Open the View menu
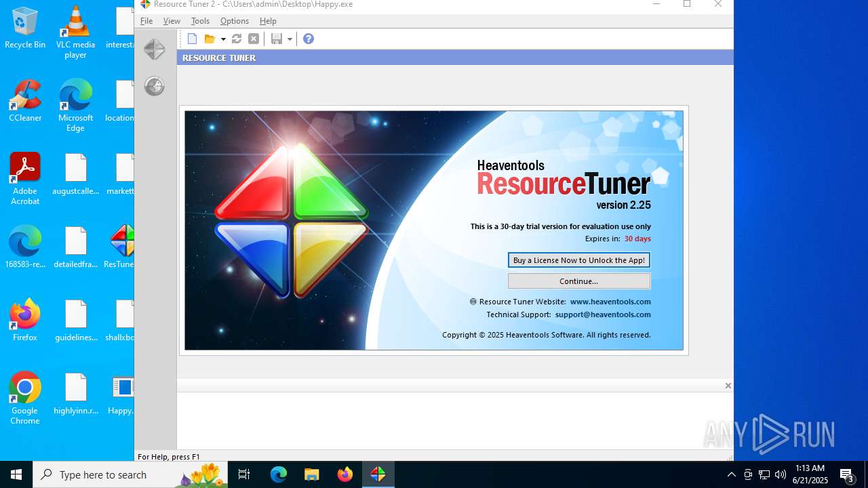The image size is (868, 488). tap(172, 21)
